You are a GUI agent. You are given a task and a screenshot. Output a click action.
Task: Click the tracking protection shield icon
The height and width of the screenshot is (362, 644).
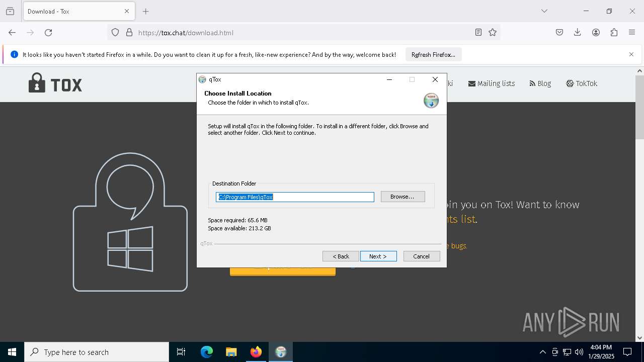[115, 33]
